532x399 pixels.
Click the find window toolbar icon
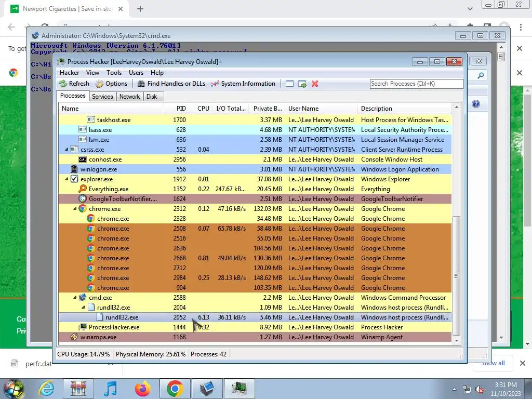click(x=289, y=84)
